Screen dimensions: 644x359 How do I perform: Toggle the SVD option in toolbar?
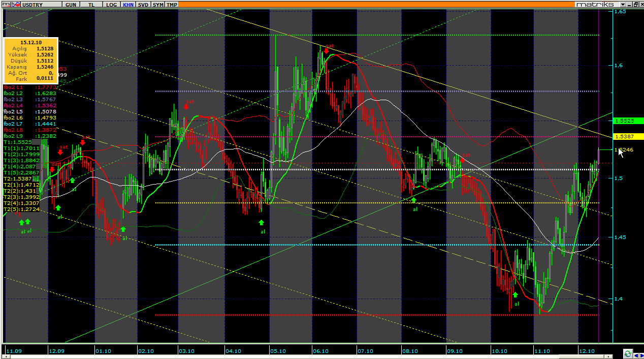tap(144, 5)
